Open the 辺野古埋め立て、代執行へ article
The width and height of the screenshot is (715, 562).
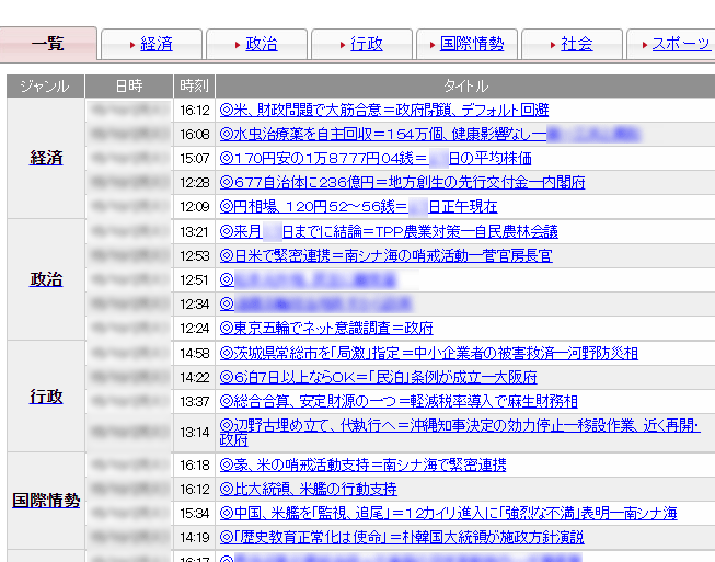(x=460, y=426)
